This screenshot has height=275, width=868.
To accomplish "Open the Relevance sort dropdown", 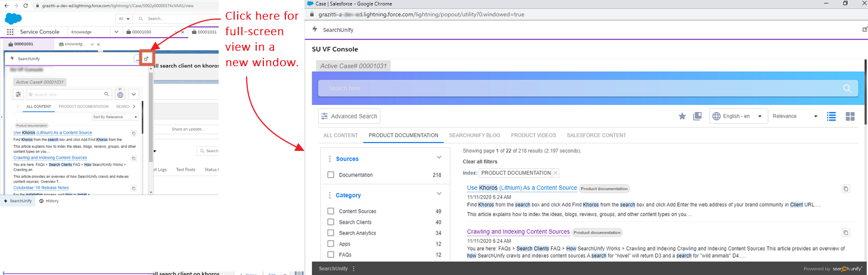I will [795, 116].
